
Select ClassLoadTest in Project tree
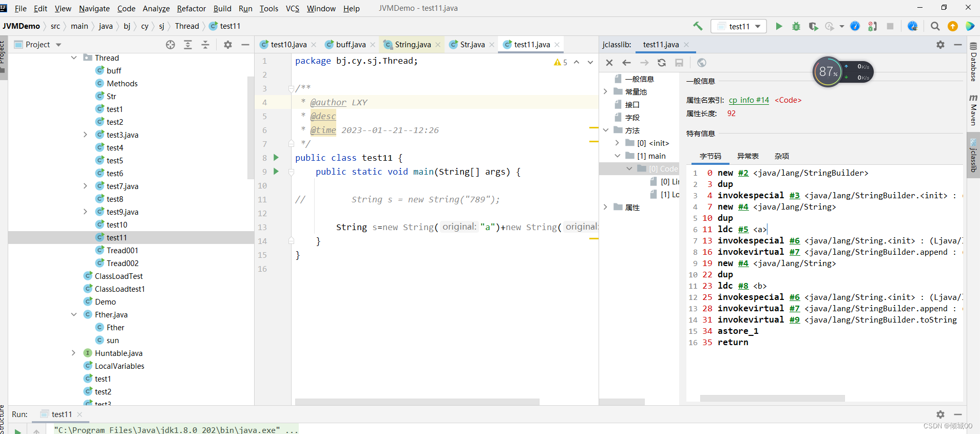click(x=119, y=276)
